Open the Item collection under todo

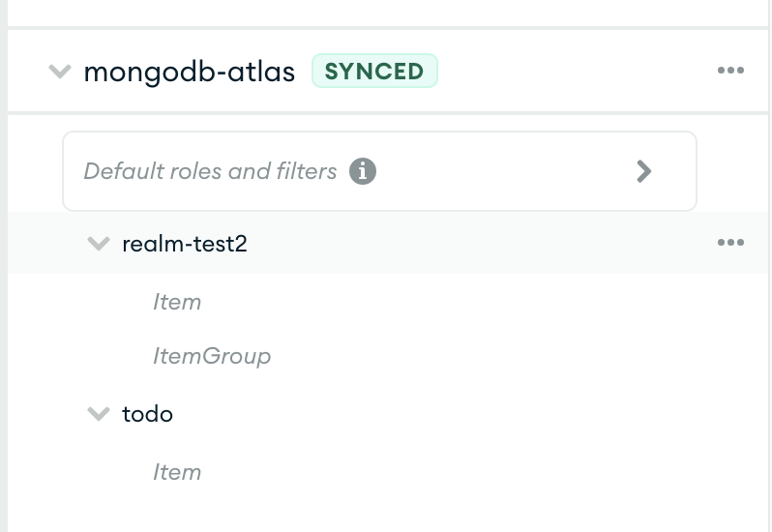(177, 472)
